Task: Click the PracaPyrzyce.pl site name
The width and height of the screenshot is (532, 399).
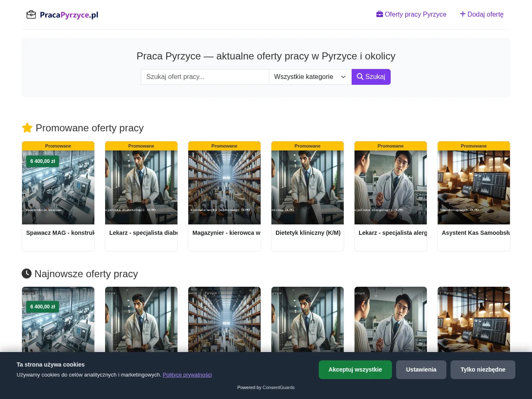Action: [69, 15]
